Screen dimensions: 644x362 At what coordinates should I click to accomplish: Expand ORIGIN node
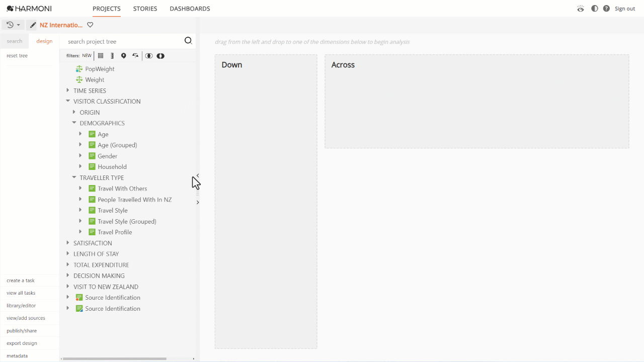click(x=74, y=112)
